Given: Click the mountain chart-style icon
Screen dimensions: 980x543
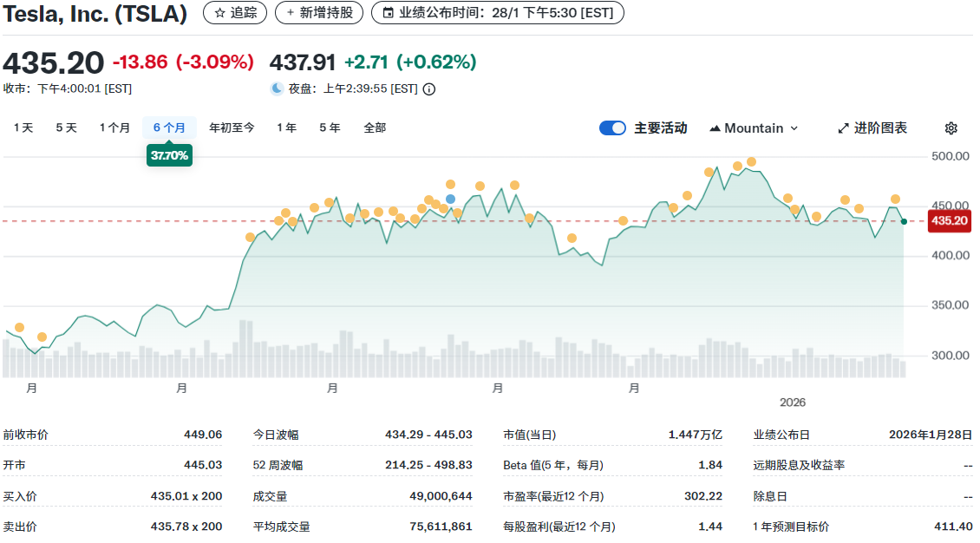Looking at the screenshot, I should coord(715,128).
